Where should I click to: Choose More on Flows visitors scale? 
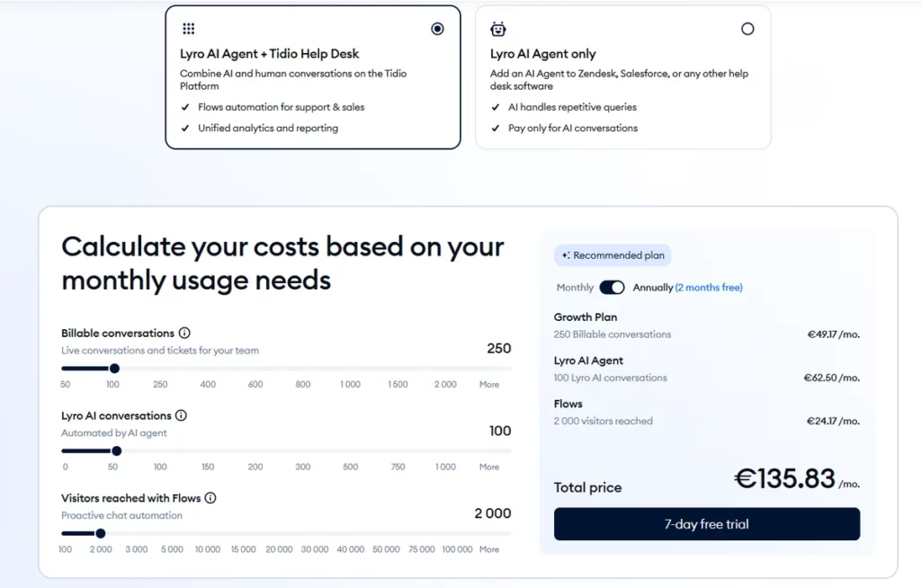(489, 549)
